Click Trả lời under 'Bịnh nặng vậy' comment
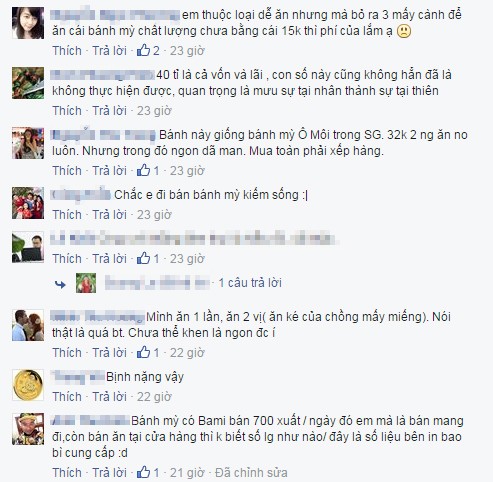Image resolution: width=493 pixels, height=482 pixels. [x=109, y=397]
